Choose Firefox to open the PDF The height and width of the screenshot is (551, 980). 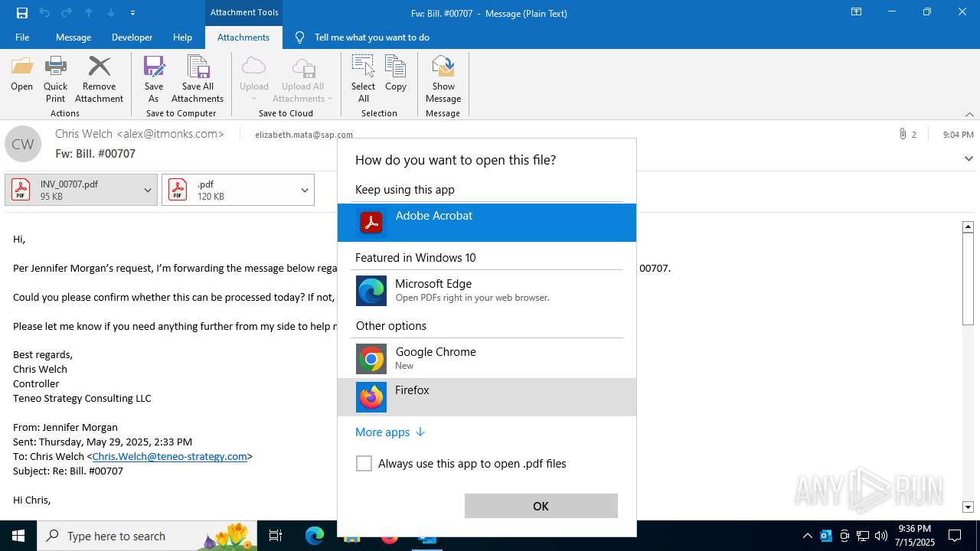pyautogui.click(x=487, y=397)
